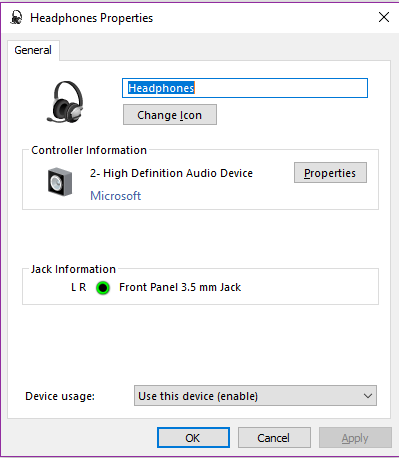This screenshot has height=458, width=399.
Task: Click the Headphones name text field
Action: click(x=245, y=88)
